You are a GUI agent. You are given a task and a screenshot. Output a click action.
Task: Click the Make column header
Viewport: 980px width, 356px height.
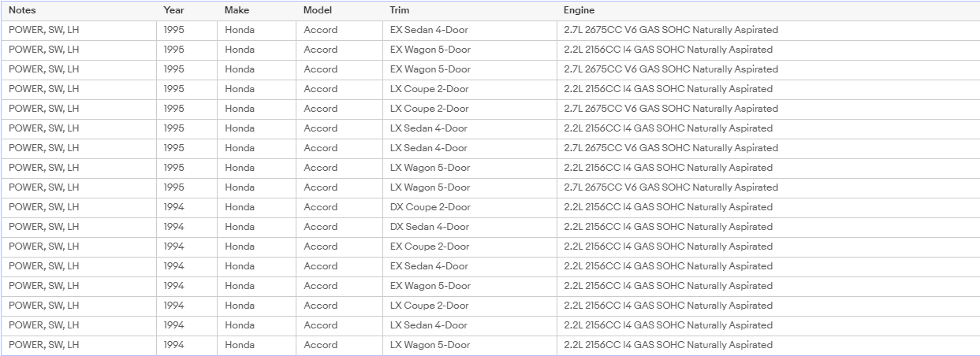(x=257, y=10)
